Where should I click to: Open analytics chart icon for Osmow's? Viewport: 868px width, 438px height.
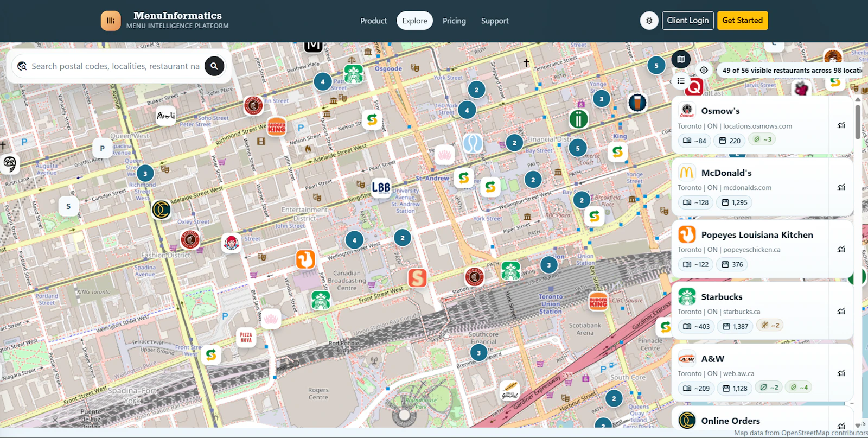click(841, 125)
